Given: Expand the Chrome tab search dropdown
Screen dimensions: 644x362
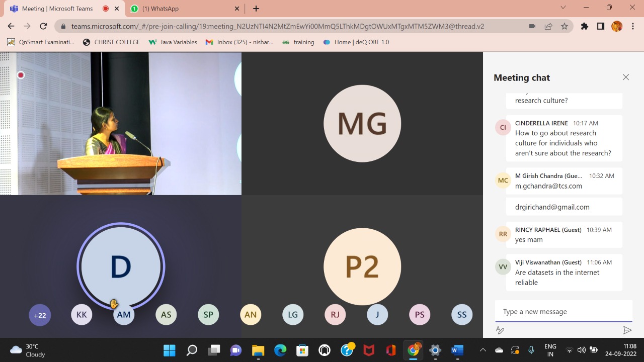Looking at the screenshot, I should point(563,8).
